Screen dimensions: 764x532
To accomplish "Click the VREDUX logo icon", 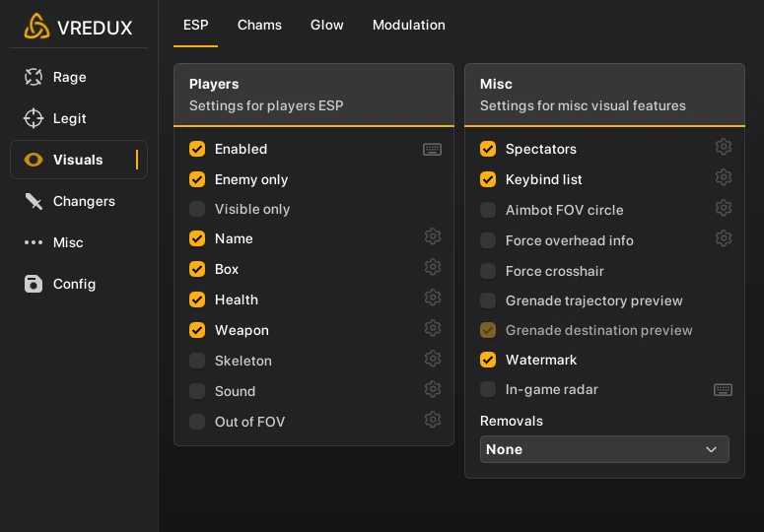I will tap(36, 27).
